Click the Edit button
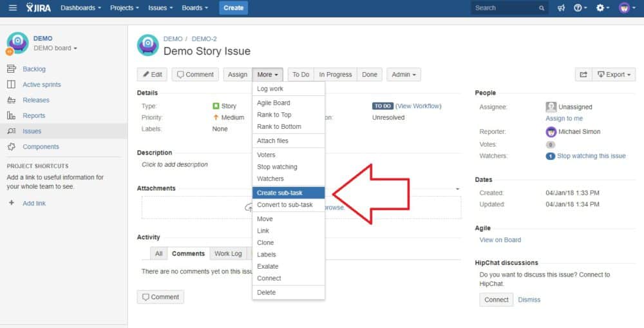This screenshot has height=328, width=644. [152, 74]
